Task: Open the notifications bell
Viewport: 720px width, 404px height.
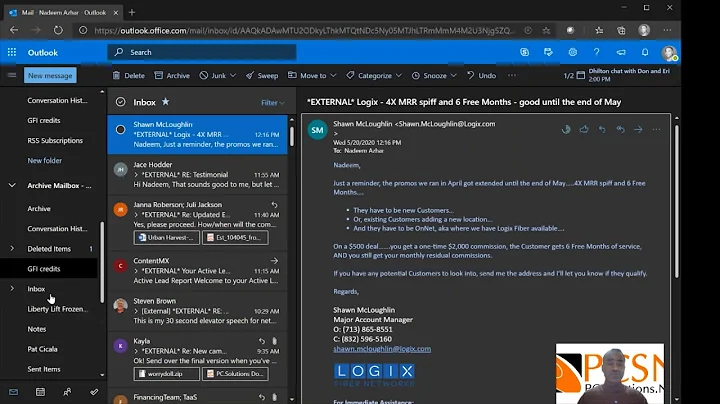Action: point(645,52)
